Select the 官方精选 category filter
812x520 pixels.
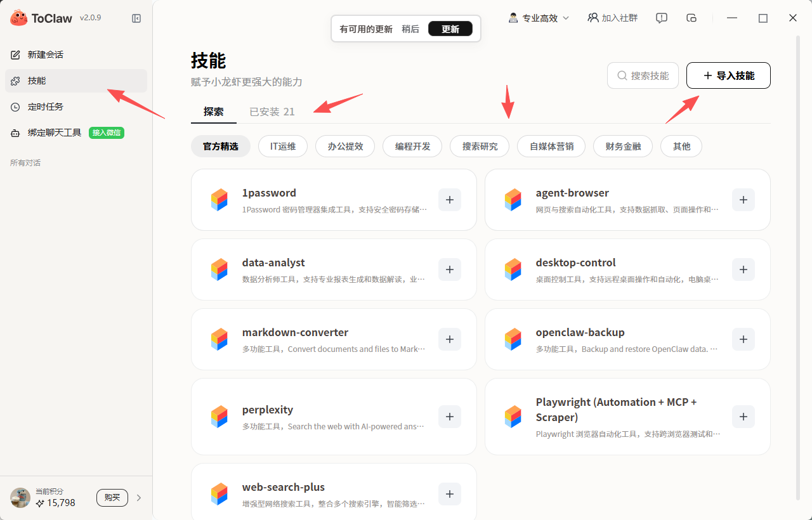point(221,146)
